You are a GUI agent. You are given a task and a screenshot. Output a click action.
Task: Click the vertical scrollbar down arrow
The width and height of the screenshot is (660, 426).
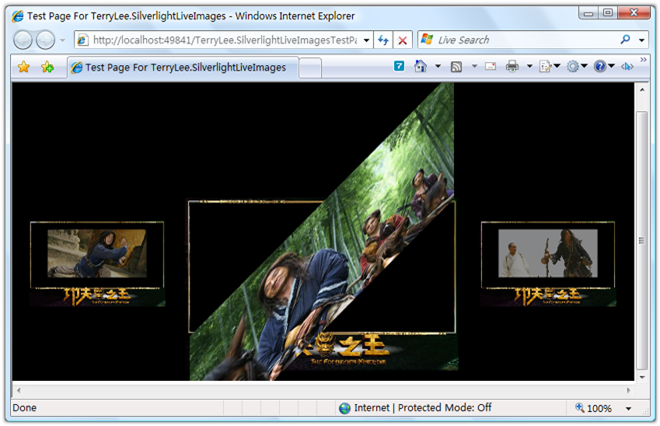[642, 377]
